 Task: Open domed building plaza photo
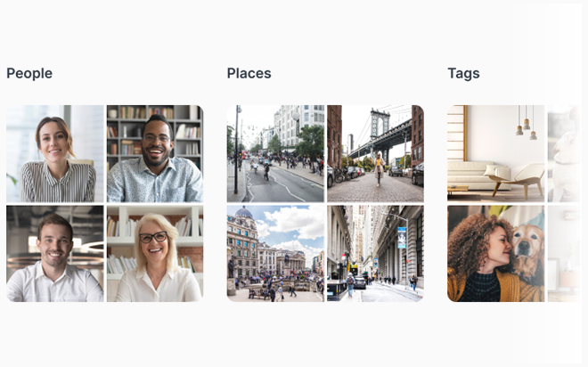click(275, 253)
